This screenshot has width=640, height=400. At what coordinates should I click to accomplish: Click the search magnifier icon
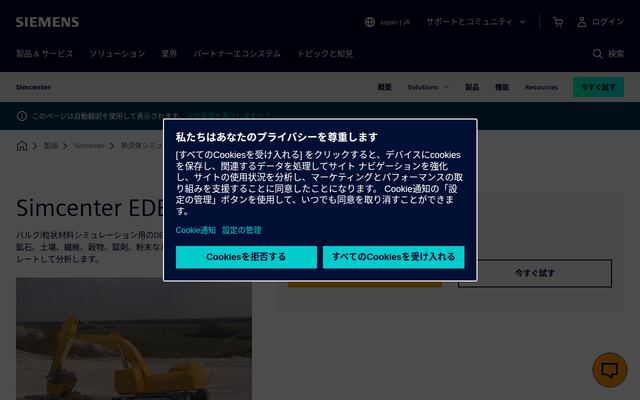click(598, 54)
